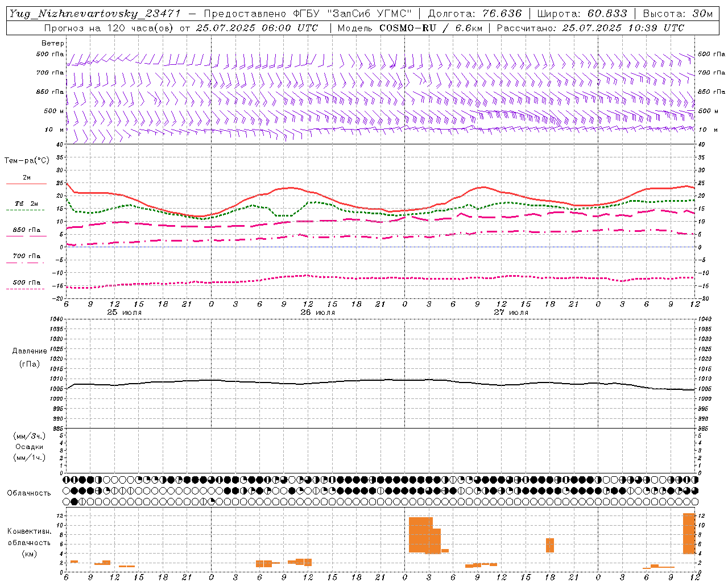
Task: Select the 'Осадки' precipitation label
Action: click(x=29, y=447)
